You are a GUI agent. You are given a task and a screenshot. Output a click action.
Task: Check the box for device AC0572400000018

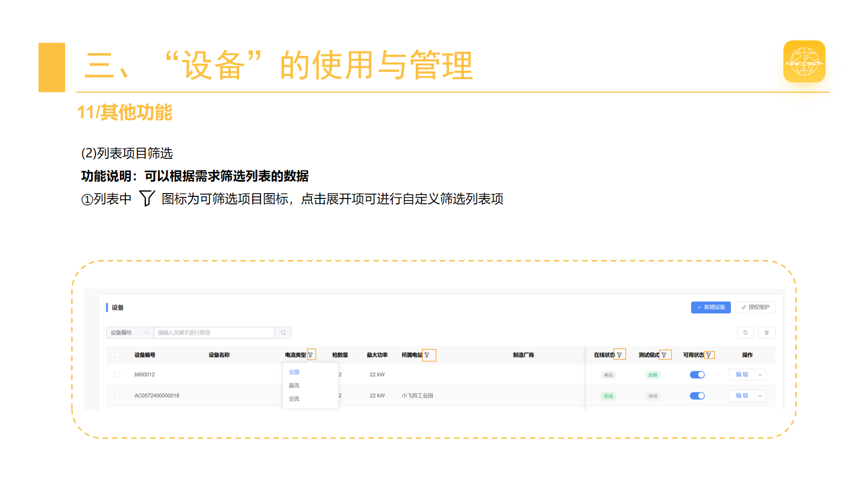point(117,396)
